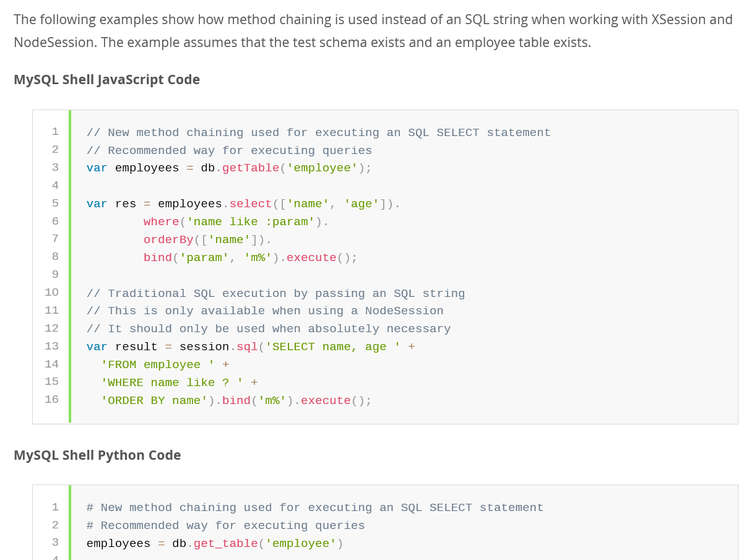
Task: Click the 'FROM employee ' string literal
Action: pyautogui.click(x=158, y=365)
